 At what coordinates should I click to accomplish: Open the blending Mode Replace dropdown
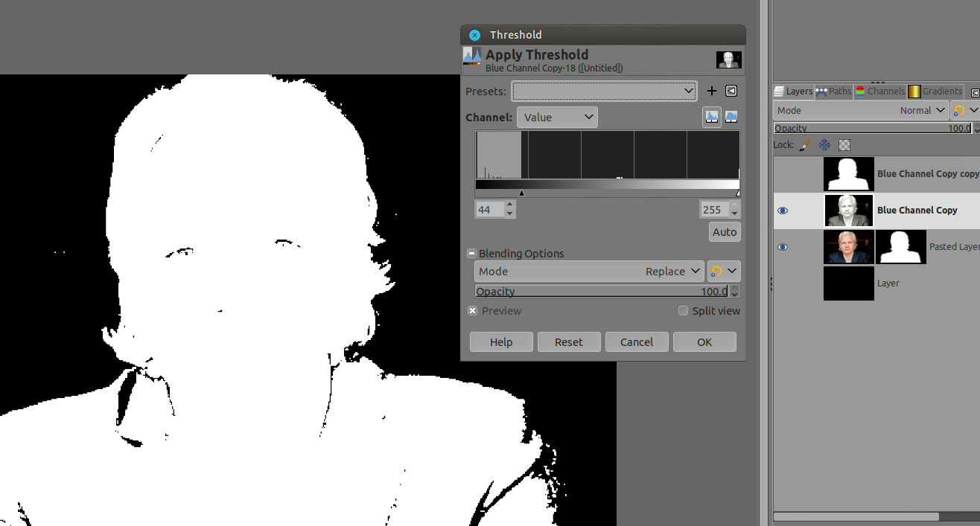tap(589, 272)
